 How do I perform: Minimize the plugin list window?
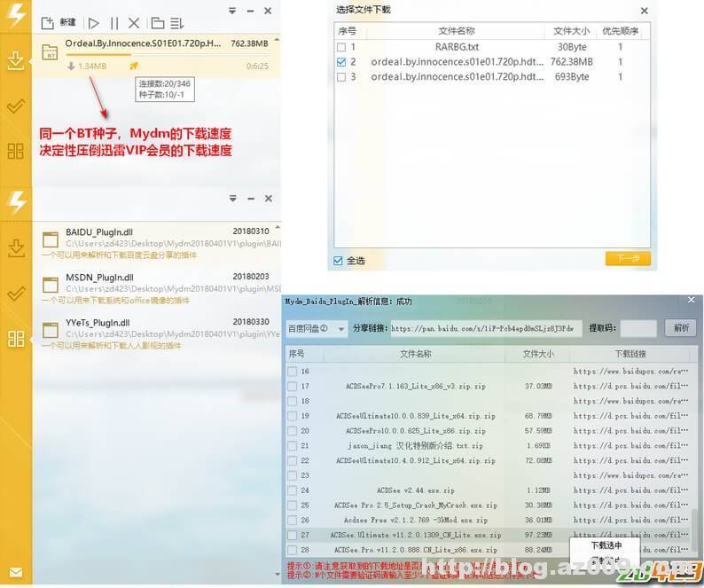click(x=251, y=199)
